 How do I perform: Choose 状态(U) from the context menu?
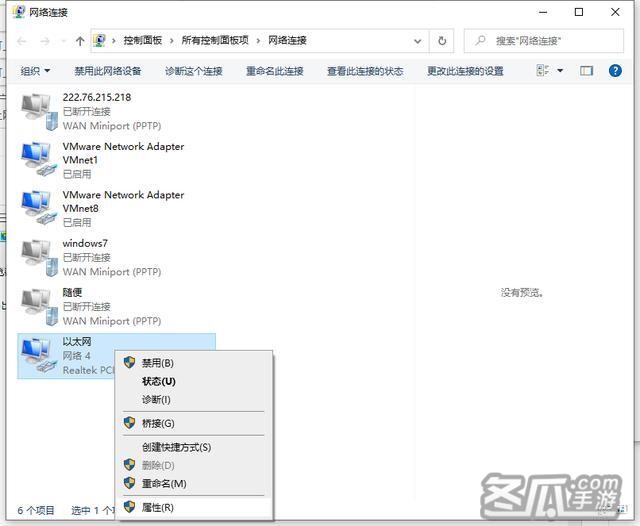click(x=193, y=381)
